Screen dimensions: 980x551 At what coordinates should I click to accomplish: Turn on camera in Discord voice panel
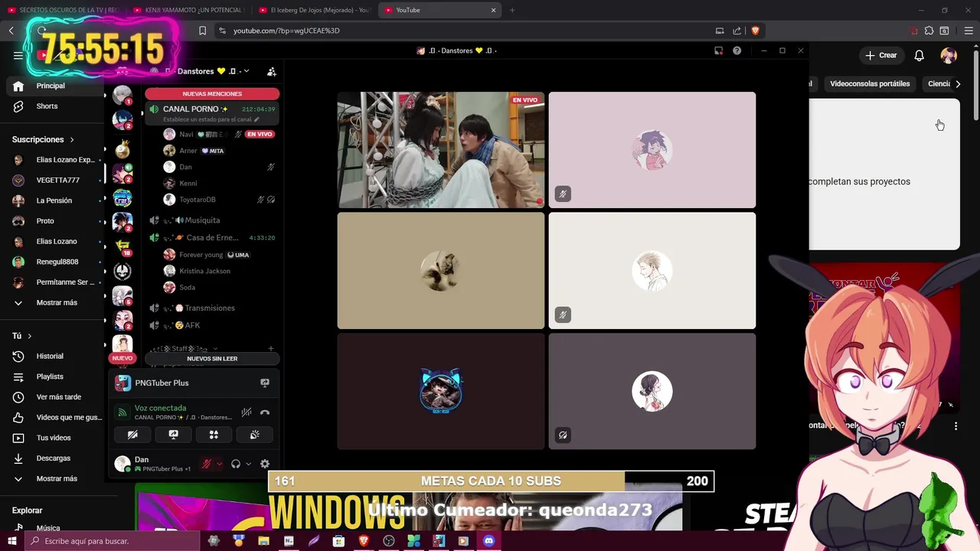[x=132, y=435]
